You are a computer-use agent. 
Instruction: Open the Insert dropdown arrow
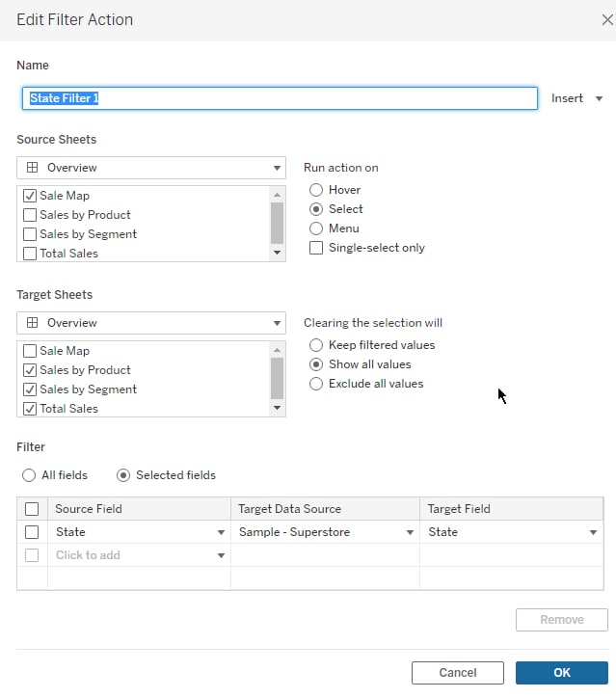pos(599,98)
